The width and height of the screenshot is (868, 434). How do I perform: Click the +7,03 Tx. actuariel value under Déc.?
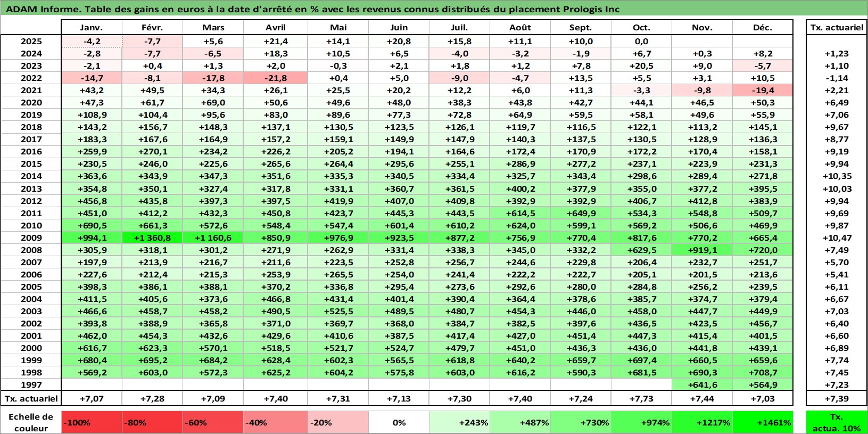[763, 398]
